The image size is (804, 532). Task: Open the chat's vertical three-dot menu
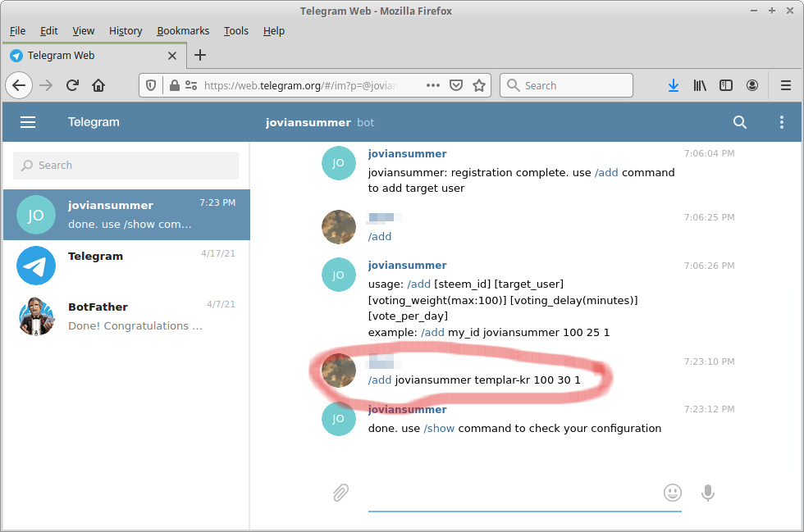781,122
